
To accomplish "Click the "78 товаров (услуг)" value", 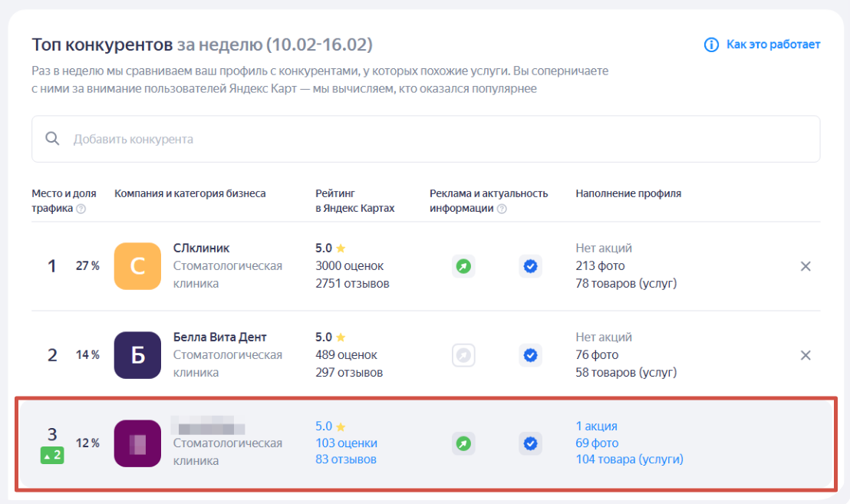I will tap(626, 283).
